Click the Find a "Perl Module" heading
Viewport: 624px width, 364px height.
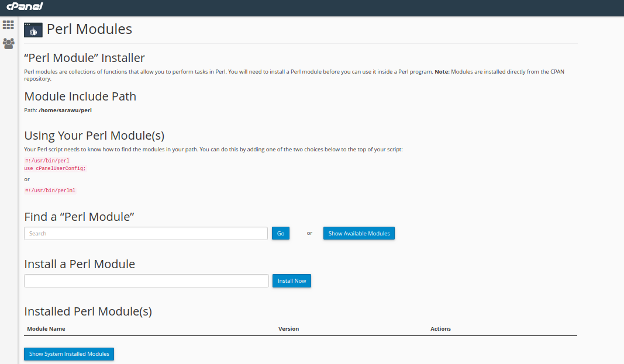[80, 217]
